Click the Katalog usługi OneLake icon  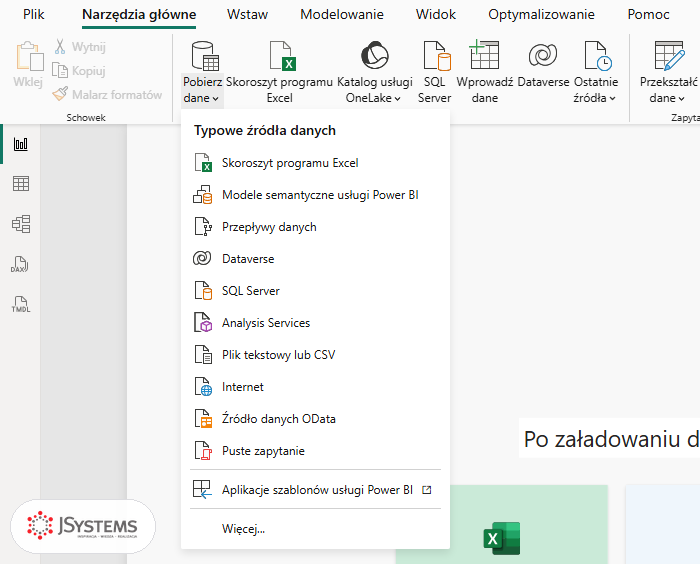[x=375, y=55]
